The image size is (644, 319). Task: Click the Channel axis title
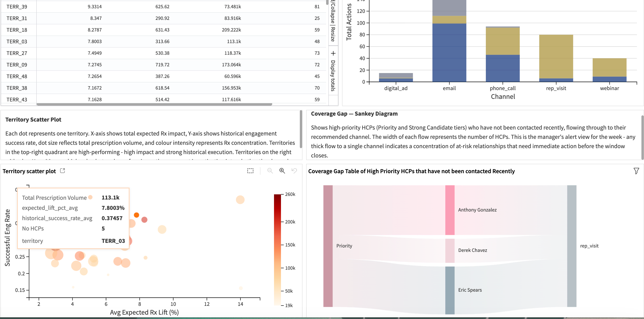tap(503, 97)
